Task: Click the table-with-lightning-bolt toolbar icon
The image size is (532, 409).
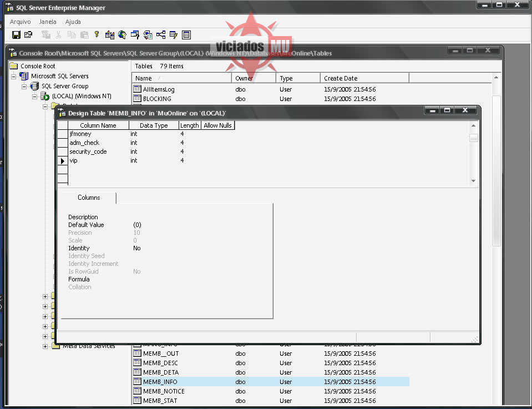Action: click(174, 34)
